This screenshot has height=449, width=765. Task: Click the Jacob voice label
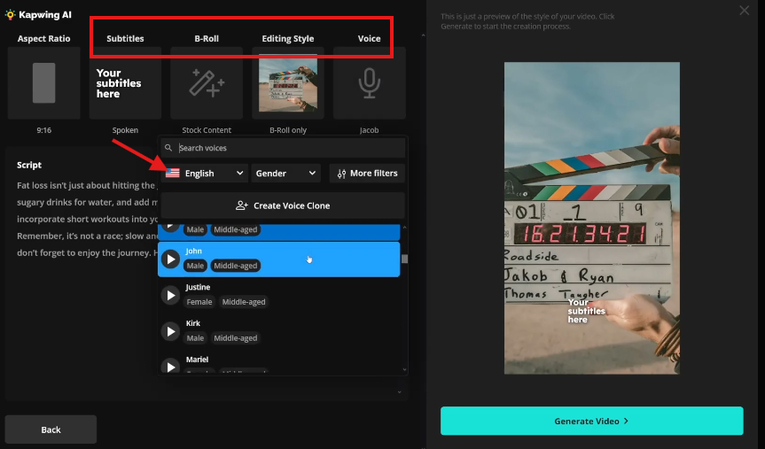(369, 130)
